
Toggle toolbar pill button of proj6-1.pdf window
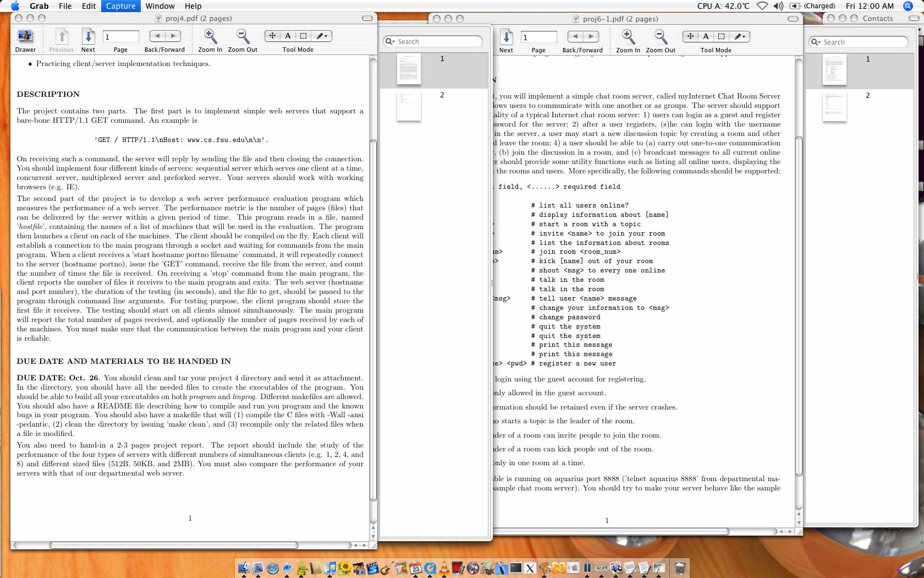[x=793, y=19]
